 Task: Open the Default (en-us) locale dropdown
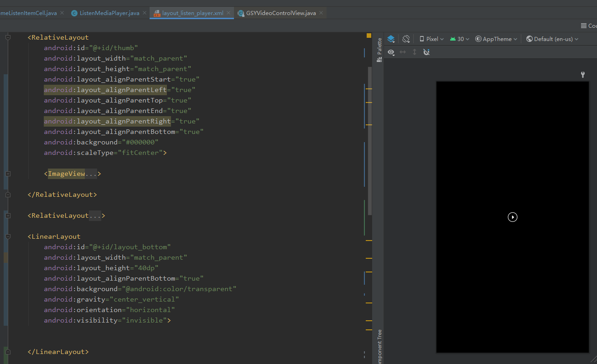552,39
